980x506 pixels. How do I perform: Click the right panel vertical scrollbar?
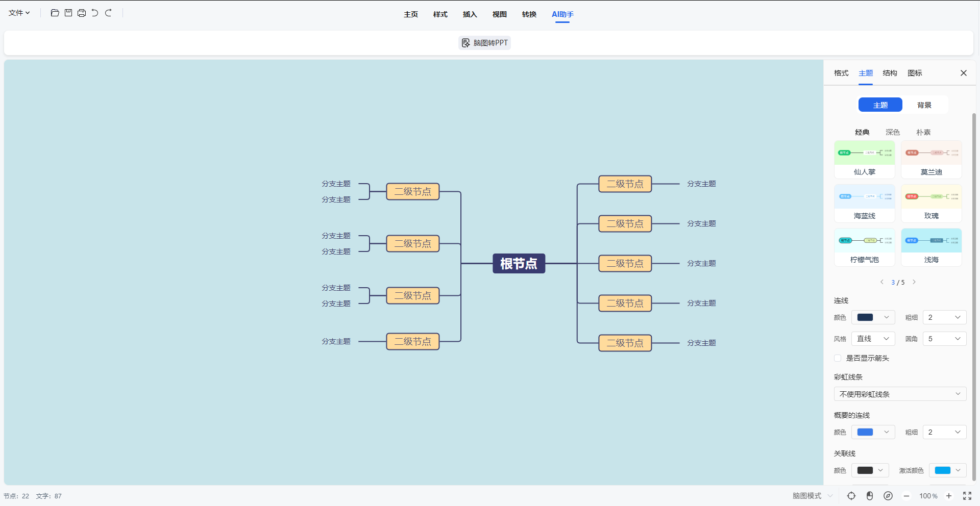(974, 296)
